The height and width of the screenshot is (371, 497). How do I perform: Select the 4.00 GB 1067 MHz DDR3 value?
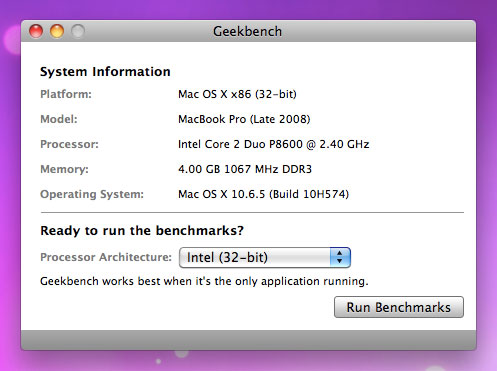245,169
